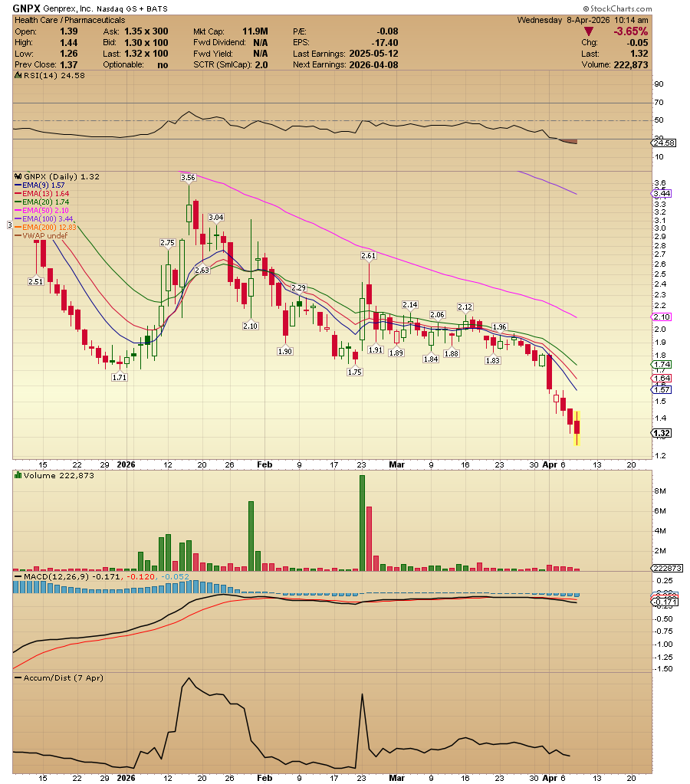Click Last Earnings date 2025-05-12
This screenshot has height=784, width=690.
374,54
